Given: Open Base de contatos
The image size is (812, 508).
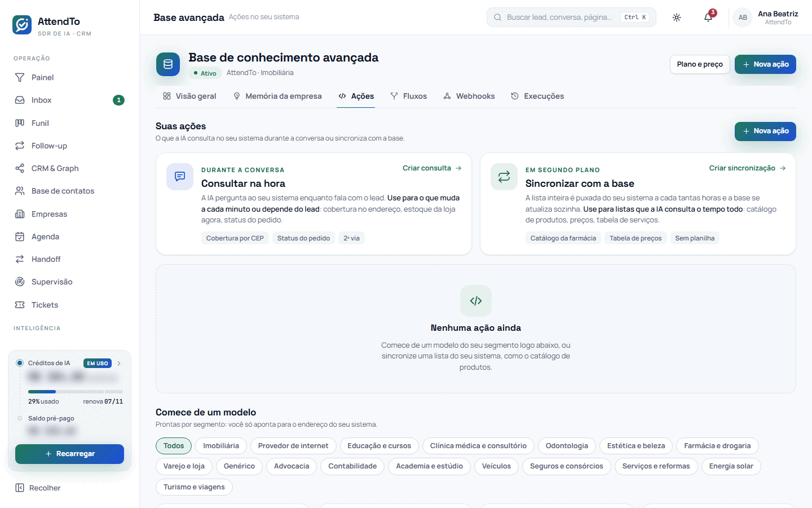Looking at the screenshot, I should point(69,191).
